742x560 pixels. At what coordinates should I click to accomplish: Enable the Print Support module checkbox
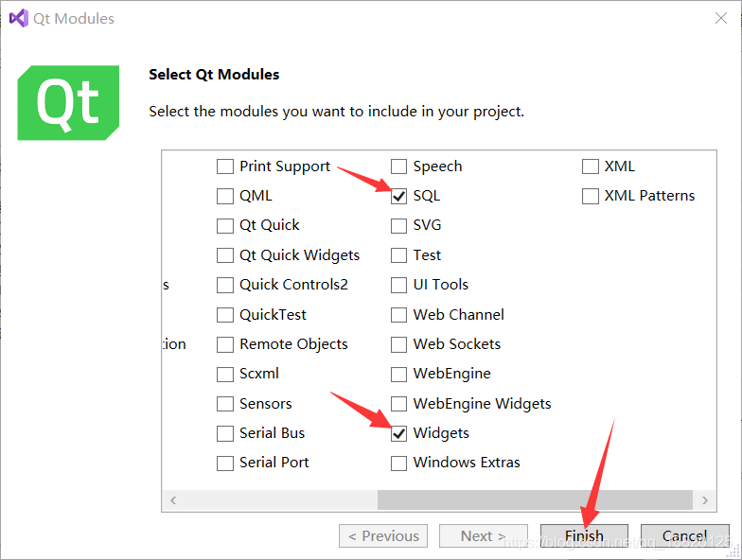pyautogui.click(x=225, y=166)
